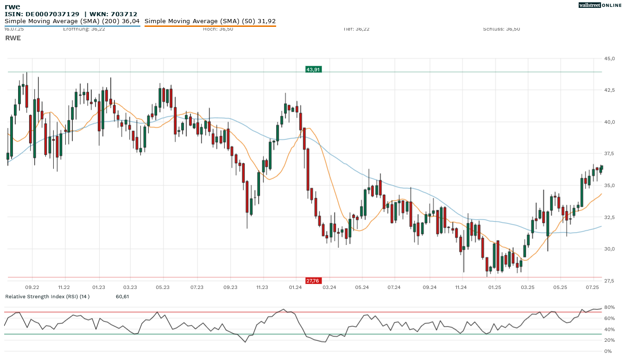This screenshot has height=364, width=625.
Task: Click the ISIN: DE0007037129 text
Action: (42, 14)
